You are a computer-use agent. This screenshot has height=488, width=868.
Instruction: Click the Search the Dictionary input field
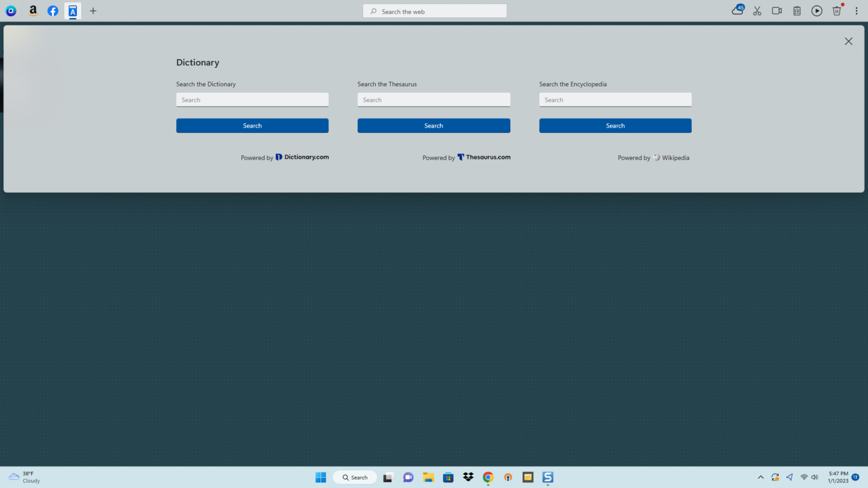[x=252, y=100]
